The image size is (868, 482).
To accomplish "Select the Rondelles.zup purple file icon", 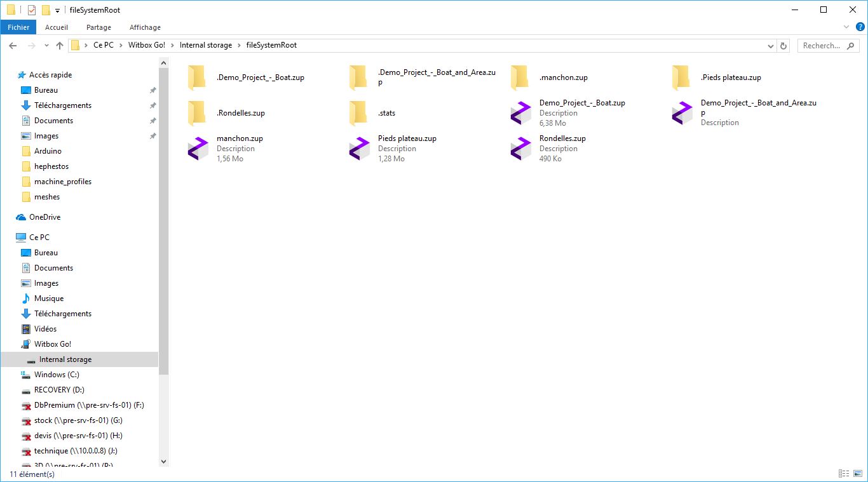I will point(520,149).
